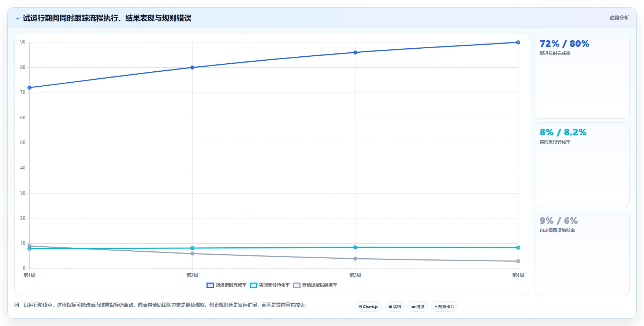This screenshot has height=326, width=644.
Task: Click the cyan 咨询支付转化率 point at 第4周
Action: click(518, 248)
